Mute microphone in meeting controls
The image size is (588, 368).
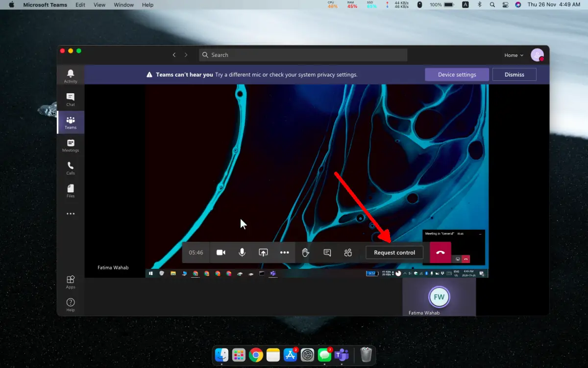coord(242,253)
